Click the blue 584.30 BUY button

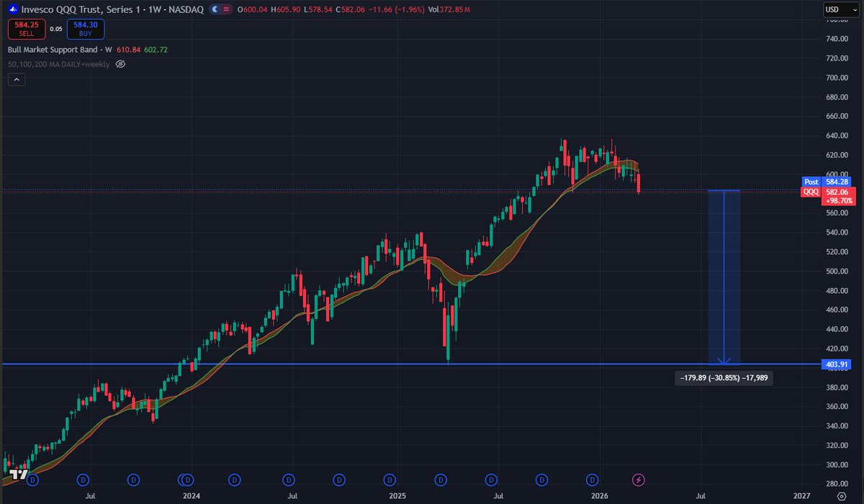point(86,29)
